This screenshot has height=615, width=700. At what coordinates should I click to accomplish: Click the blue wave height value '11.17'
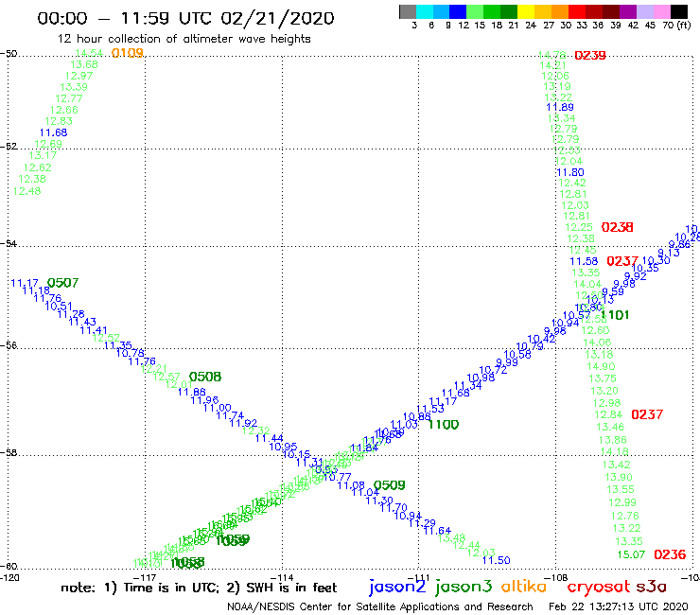(24, 283)
